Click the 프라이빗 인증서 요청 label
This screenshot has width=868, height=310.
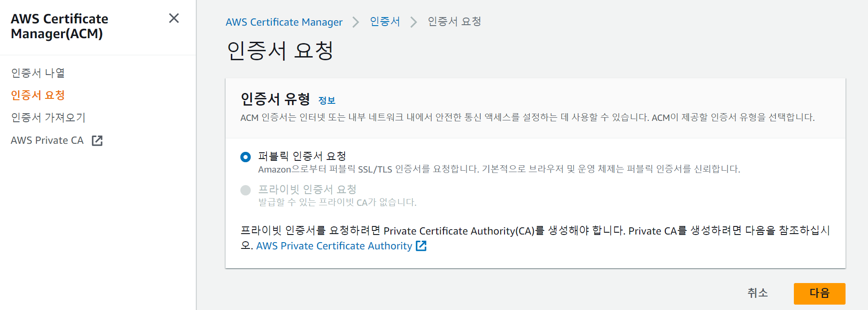coord(307,190)
